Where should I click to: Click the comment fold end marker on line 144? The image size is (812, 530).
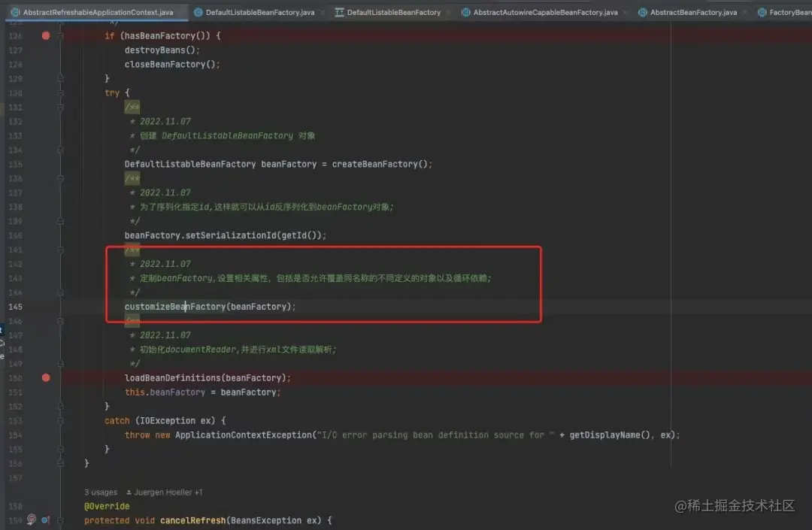pos(61,292)
